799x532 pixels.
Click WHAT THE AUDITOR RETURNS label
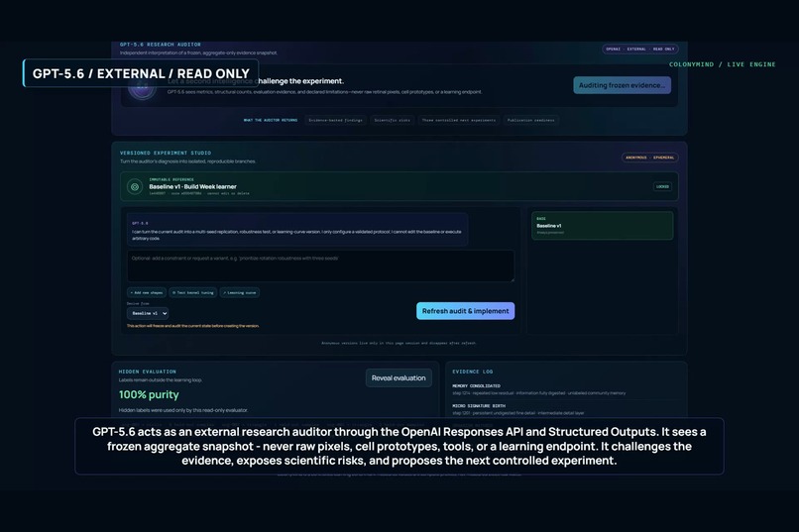270,120
